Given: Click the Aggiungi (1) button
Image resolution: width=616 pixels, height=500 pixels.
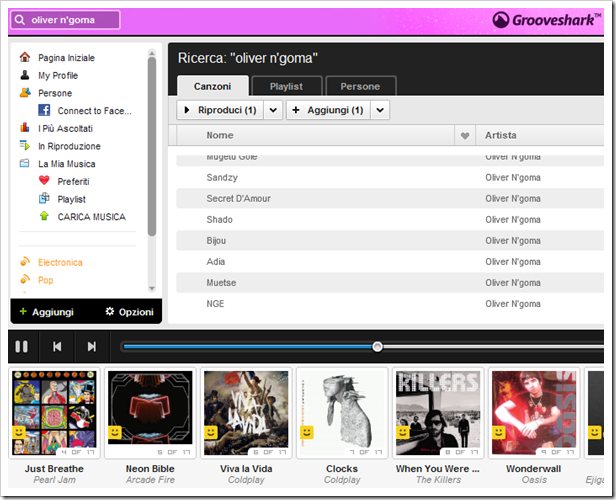Looking at the screenshot, I should 328,110.
